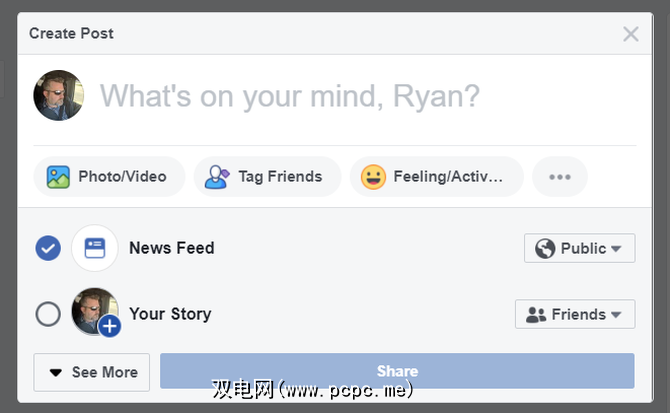Open the Friends audience dropdown for story
The height and width of the screenshot is (413, 670).
(x=575, y=314)
